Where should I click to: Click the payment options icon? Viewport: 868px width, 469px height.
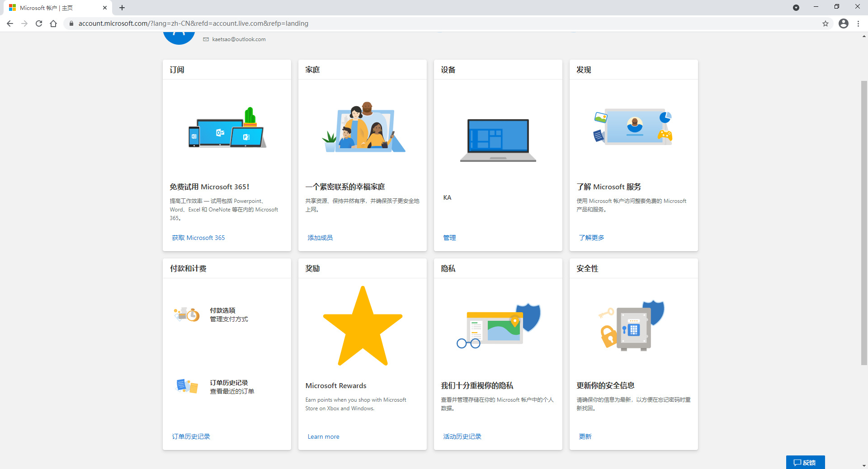187,314
